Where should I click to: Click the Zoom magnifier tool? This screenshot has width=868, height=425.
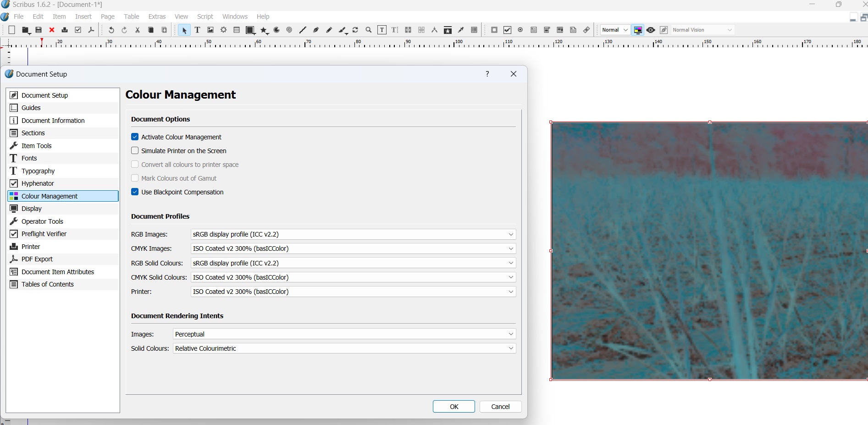(369, 30)
